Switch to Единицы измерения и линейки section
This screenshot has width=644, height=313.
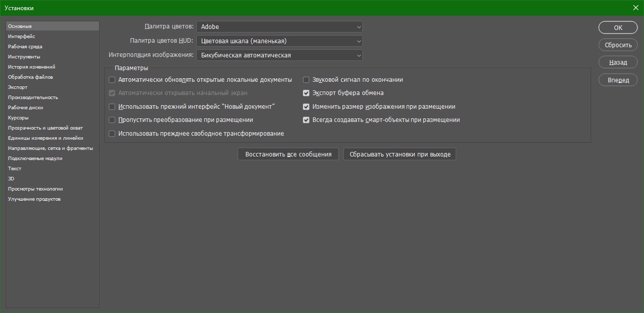46,138
